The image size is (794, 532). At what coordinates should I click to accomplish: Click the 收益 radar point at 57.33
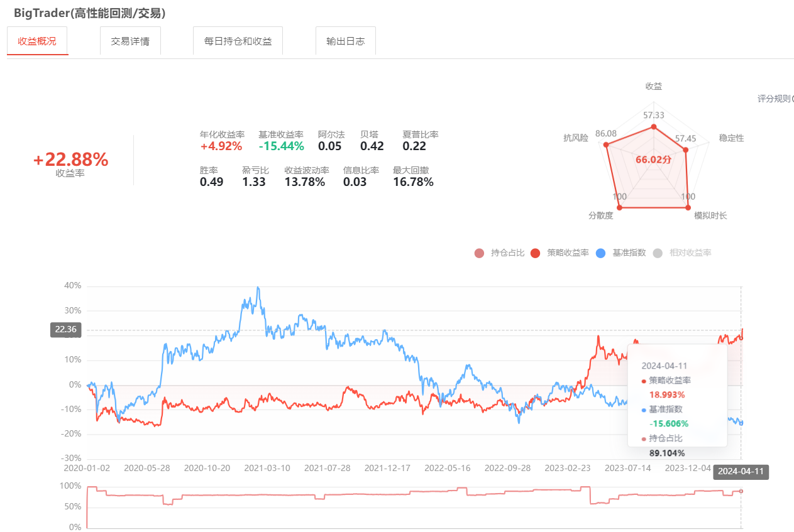pyautogui.click(x=654, y=127)
